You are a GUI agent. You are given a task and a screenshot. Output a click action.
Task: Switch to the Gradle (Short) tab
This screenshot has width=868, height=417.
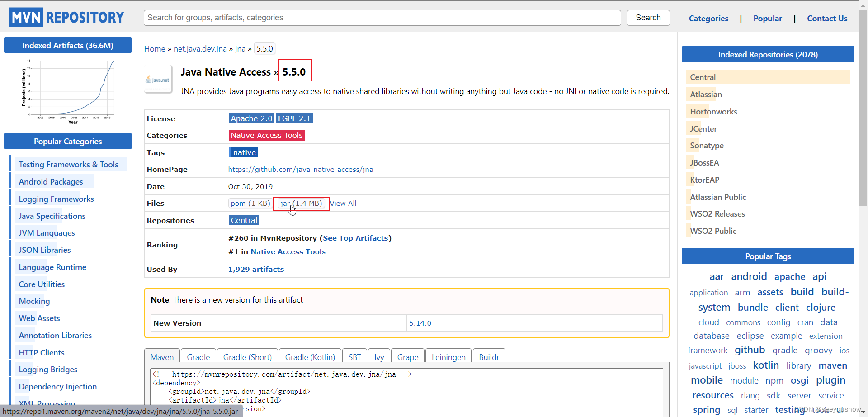pyautogui.click(x=247, y=357)
